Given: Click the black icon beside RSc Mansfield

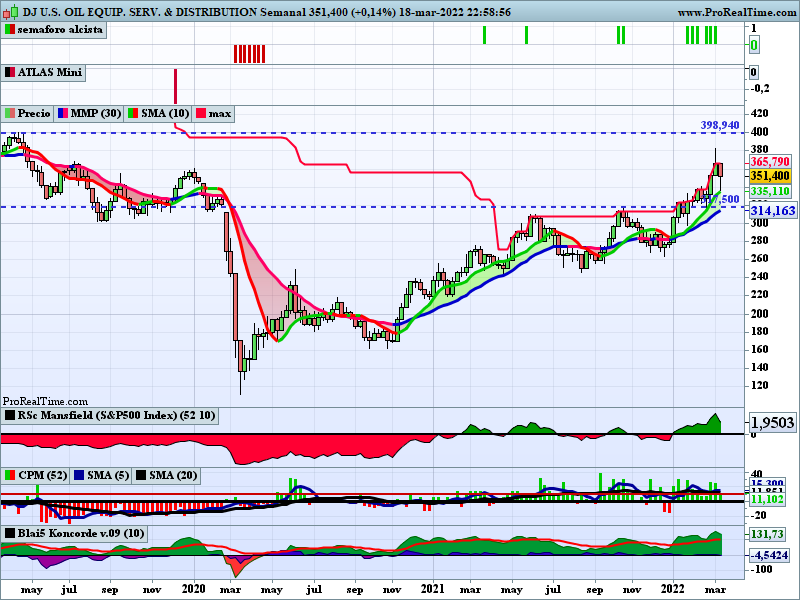Looking at the screenshot, I should 10,415.
